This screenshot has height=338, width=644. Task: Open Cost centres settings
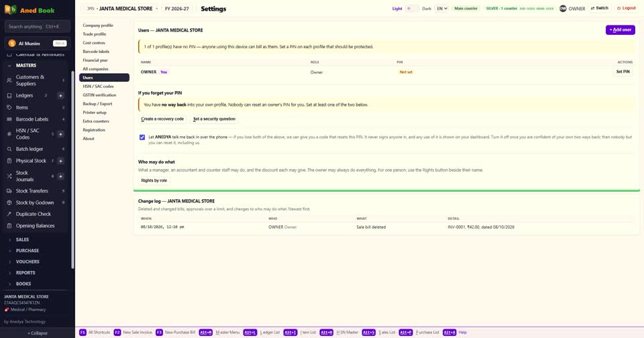pyautogui.click(x=104, y=43)
